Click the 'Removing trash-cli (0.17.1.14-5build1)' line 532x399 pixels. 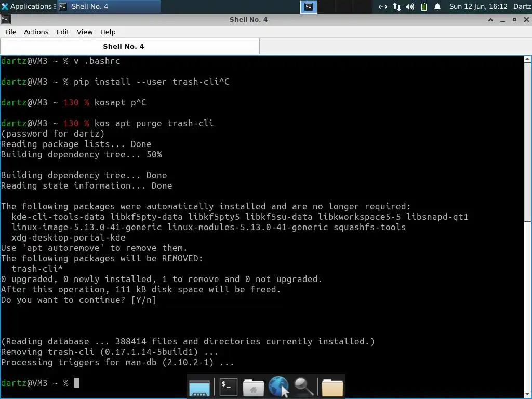point(110,352)
